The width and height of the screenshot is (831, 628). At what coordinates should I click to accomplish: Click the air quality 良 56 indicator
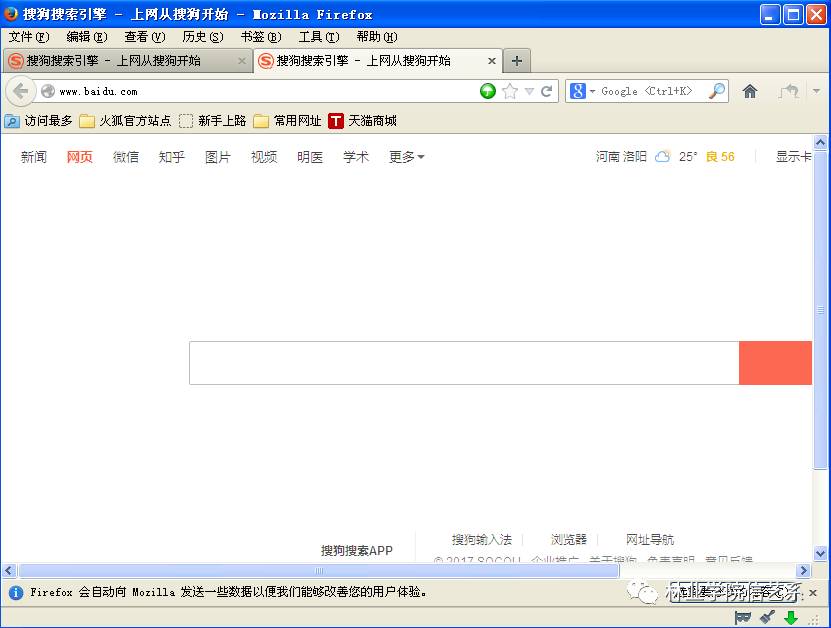[720, 157]
